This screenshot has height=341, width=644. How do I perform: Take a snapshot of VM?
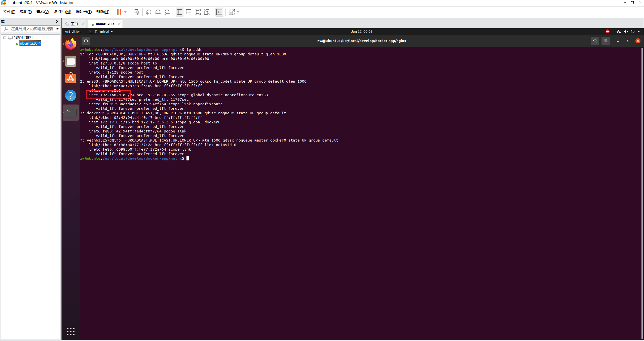[149, 12]
